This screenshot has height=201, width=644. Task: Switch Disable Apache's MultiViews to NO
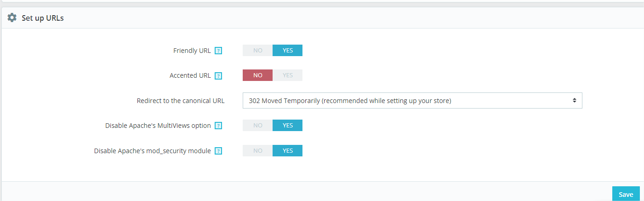coord(257,125)
